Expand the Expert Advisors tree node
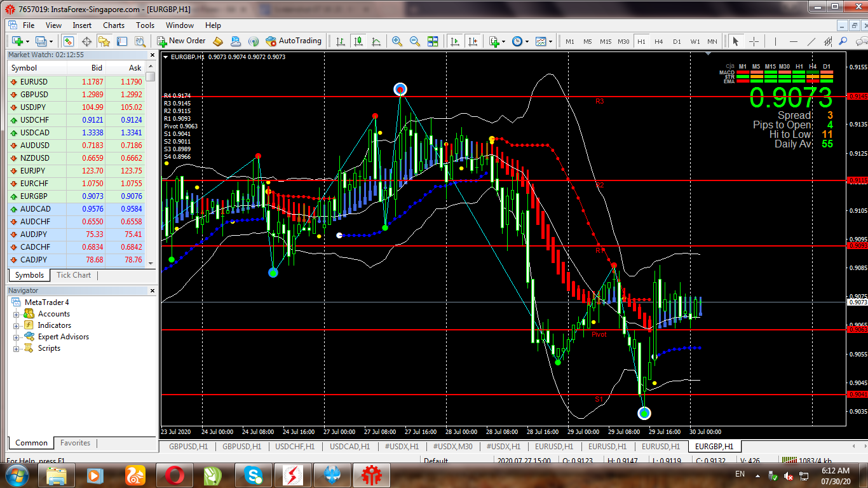Screen dimensions: 868x488 pos(17,337)
